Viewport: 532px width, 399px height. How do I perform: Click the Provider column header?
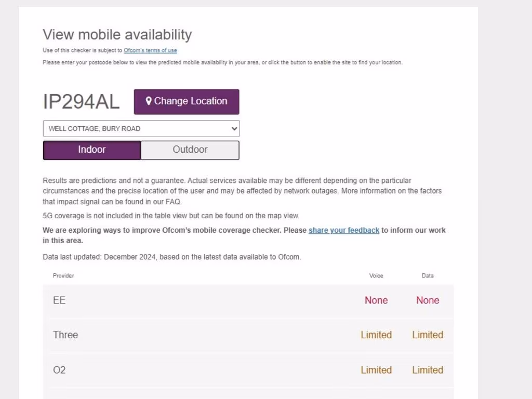(x=63, y=275)
